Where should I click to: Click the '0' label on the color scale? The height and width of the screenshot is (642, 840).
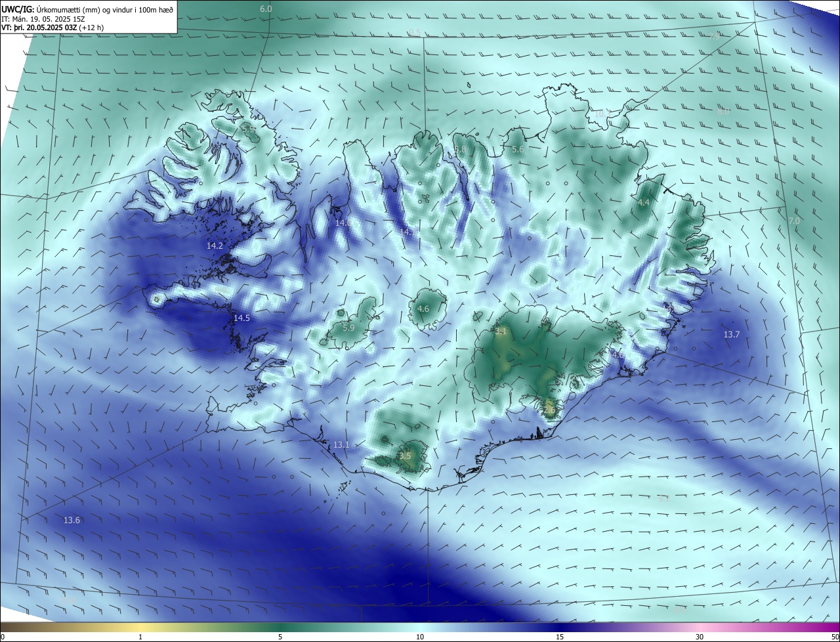pos(3,637)
